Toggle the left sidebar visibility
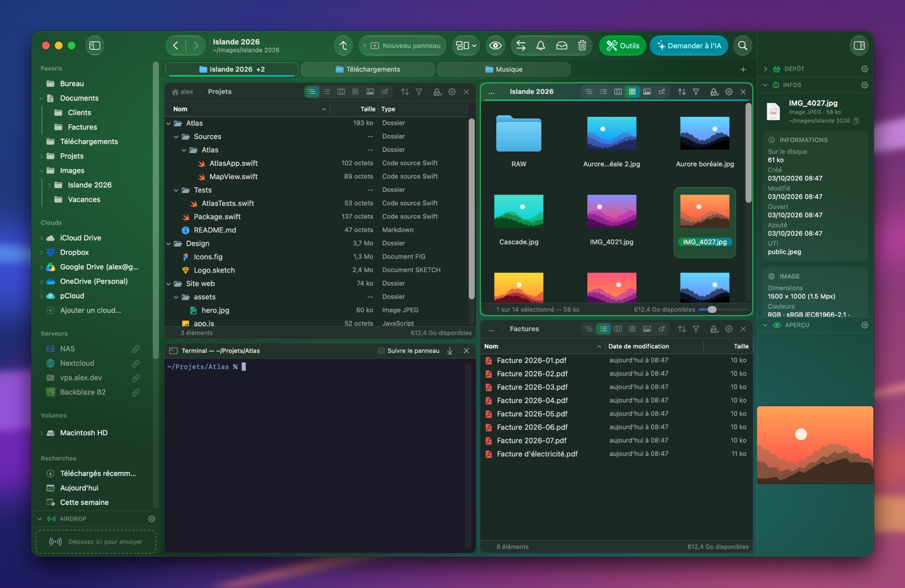The height and width of the screenshot is (588, 905). pos(94,46)
